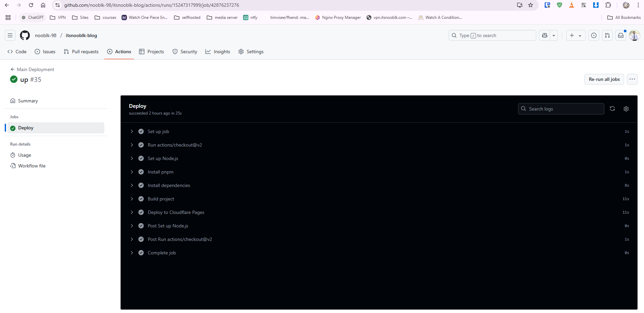Open the recent activity clock icon
This screenshot has width=644, height=313.
pos(594,35)
